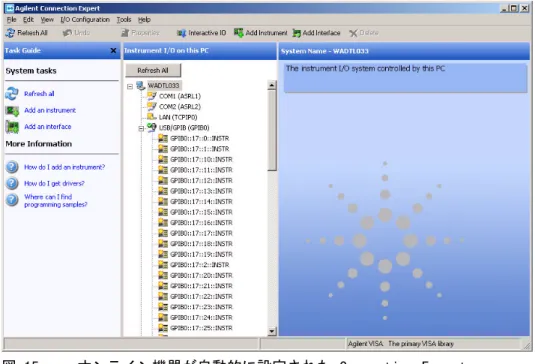Select GPIB0::17::15::INSTR instrument

click(201, 212)
